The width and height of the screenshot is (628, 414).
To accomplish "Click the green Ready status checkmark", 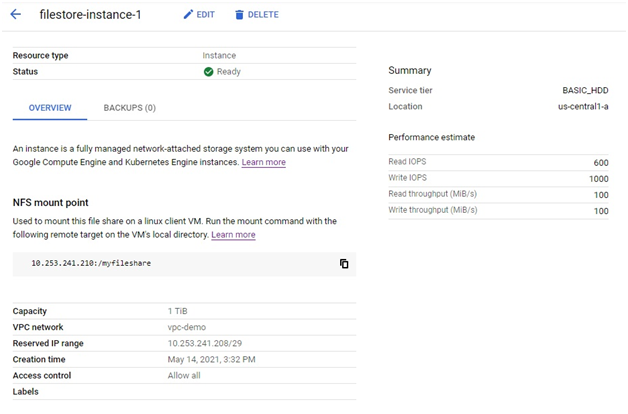I will [x=208, y=72].
